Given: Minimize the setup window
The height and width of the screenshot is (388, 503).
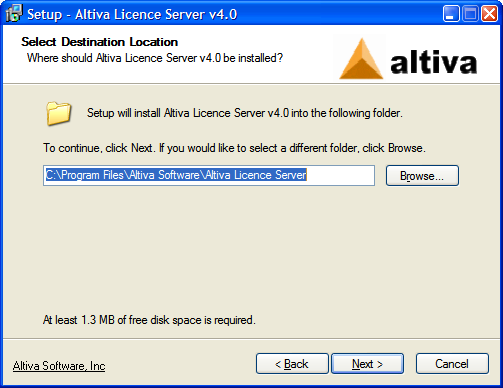Looking at the screenshot, I should [x=451, y=14].
